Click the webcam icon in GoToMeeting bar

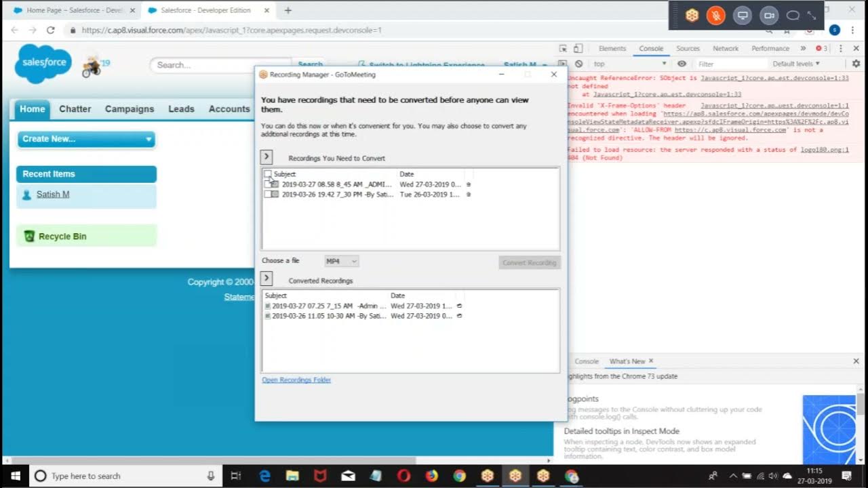pos(768,16)
